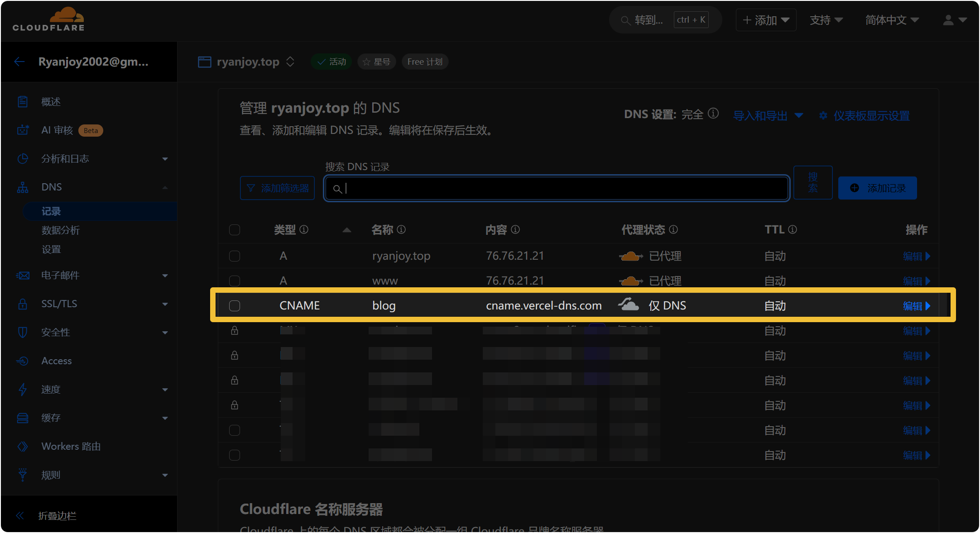Click the 电子邮件 (Email) sidebar icon
Screen dimensions: 980x533
[x=23, y=276]
